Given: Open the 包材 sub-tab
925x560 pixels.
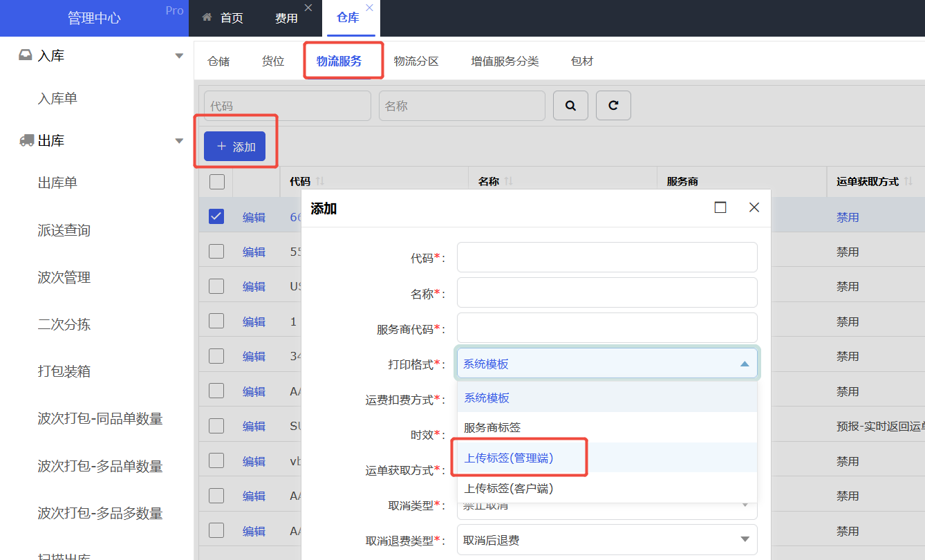Looking at the screenshot, I should (x=582, y=61).
